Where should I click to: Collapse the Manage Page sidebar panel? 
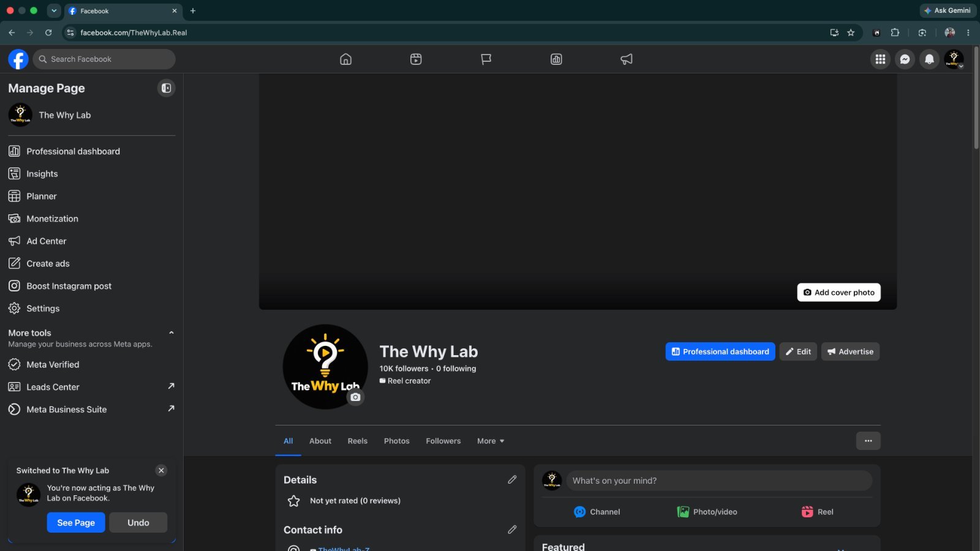pyautogui.click(x=166, y=88)
